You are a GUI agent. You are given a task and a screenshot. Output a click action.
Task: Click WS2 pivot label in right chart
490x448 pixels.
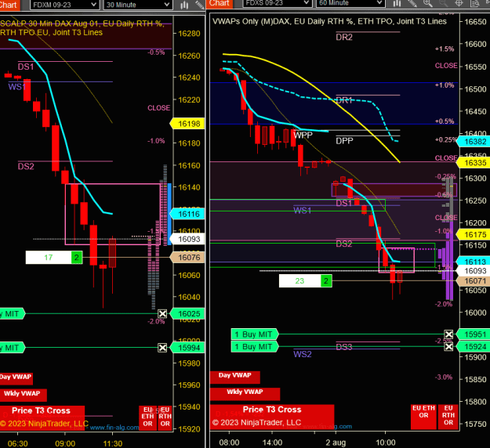[x=302, y=354]
